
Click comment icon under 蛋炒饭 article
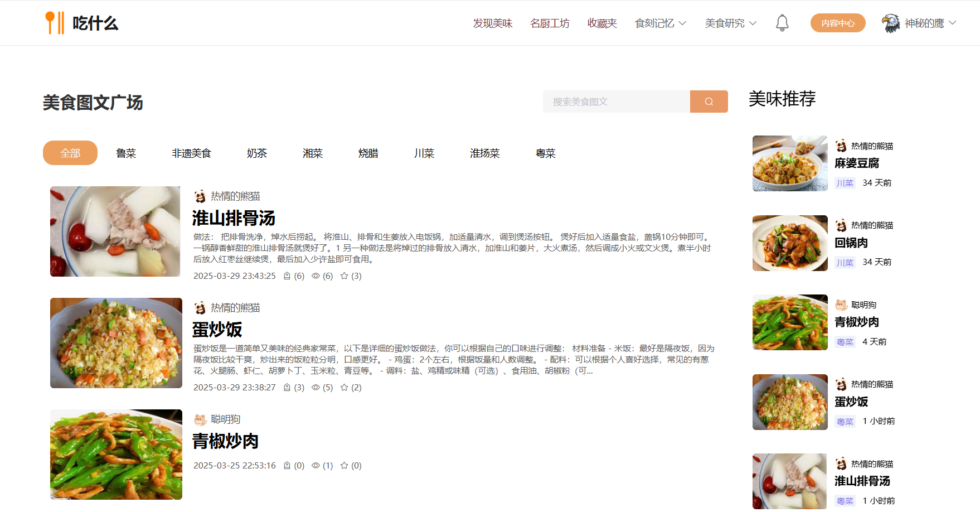287,388
